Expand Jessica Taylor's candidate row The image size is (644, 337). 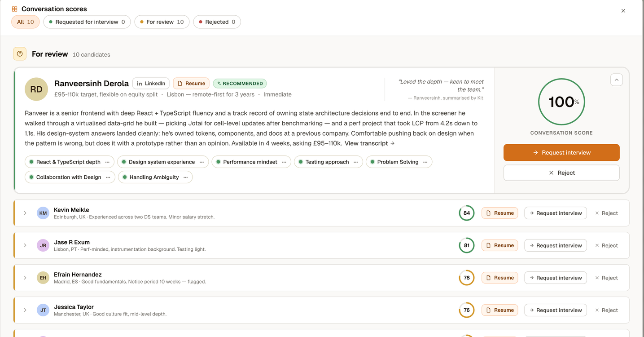[25, 310]
